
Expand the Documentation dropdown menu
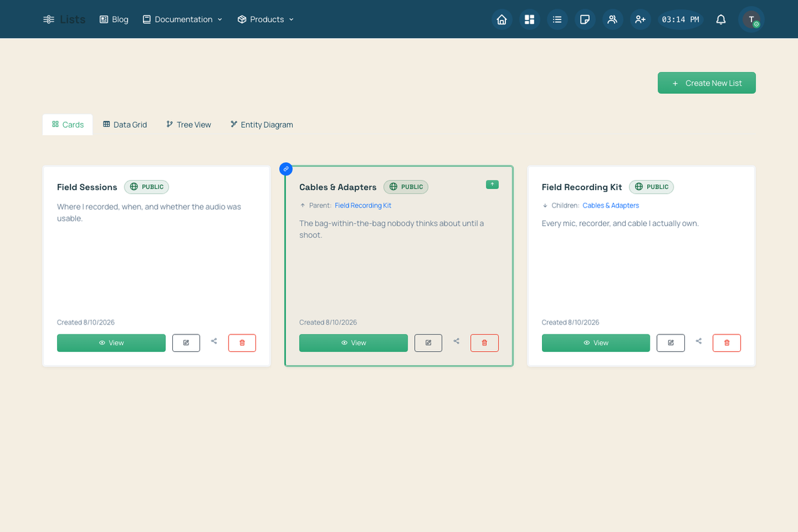pos(182,19)
